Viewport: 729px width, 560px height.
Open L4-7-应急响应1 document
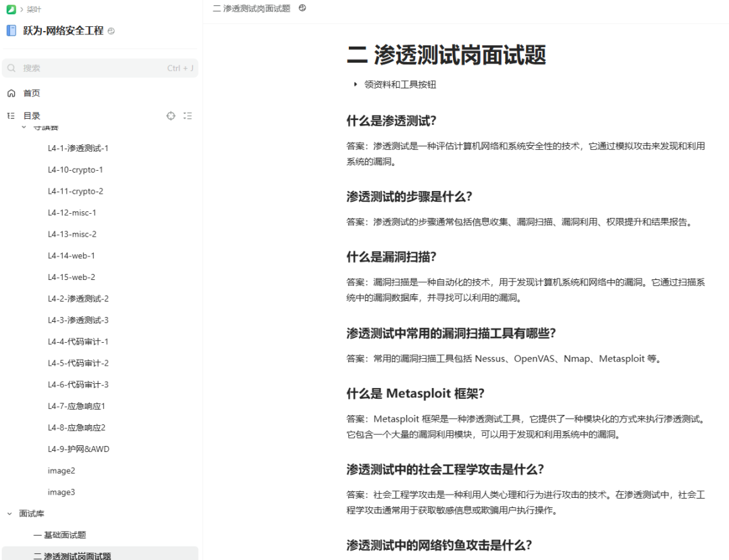[x=76, y=406]
